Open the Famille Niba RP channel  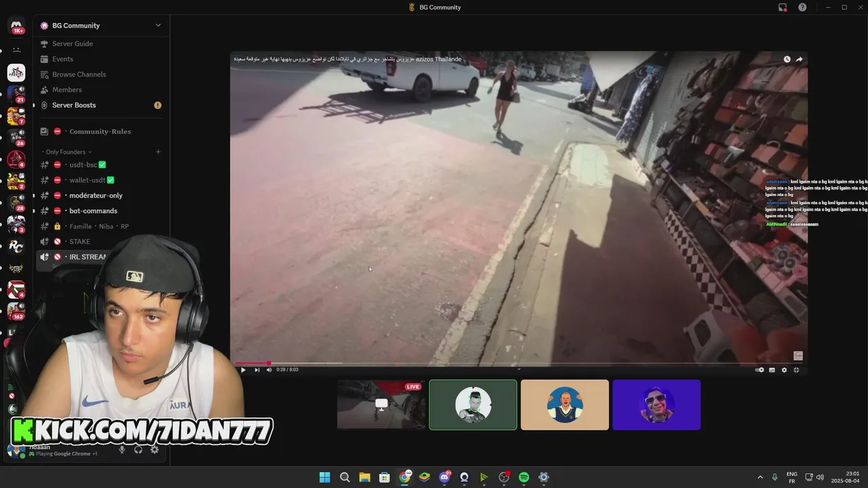(x=98, y=226)
